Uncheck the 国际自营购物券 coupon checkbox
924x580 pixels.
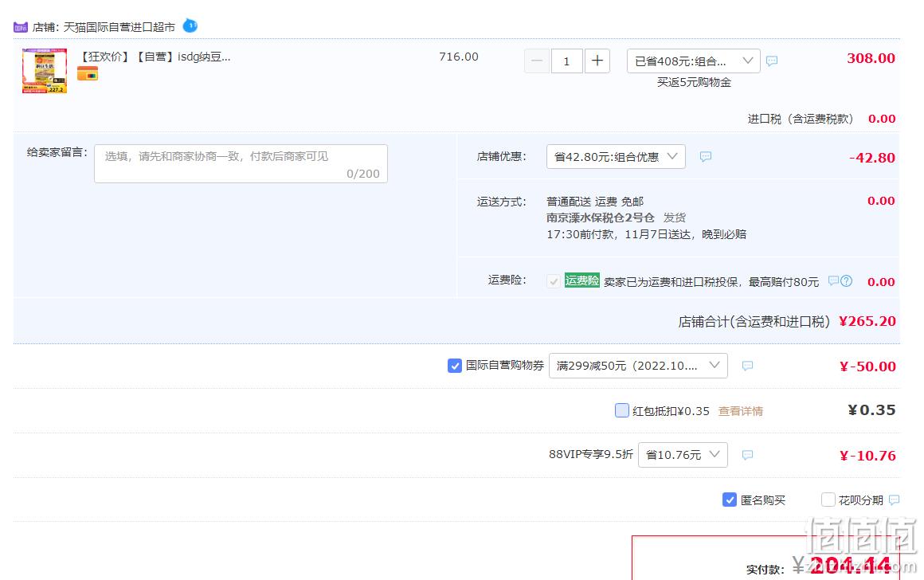(454, 366)
